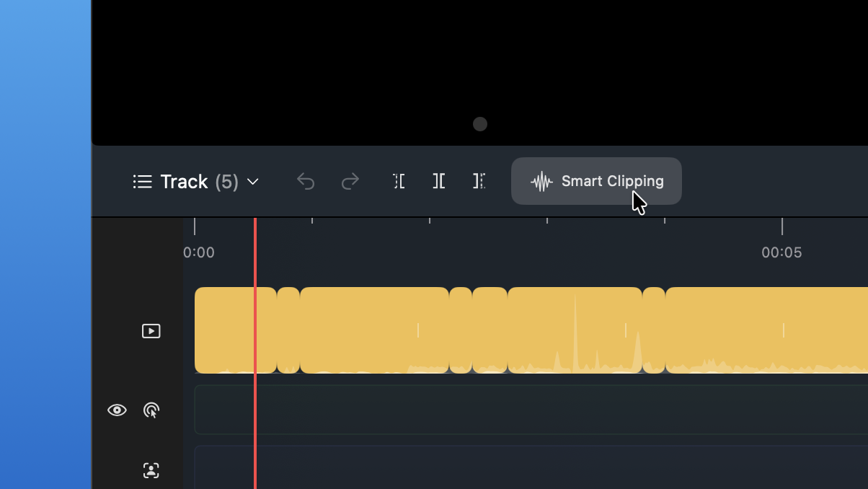The width and height of the screenshot is (868, 489).
Task: Click the redo arrow icon
Action: point(350,181)
